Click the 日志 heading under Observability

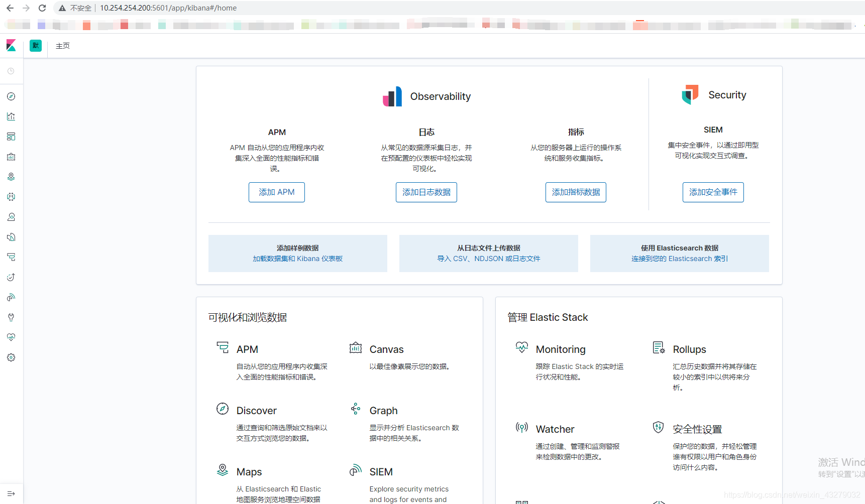426,132
